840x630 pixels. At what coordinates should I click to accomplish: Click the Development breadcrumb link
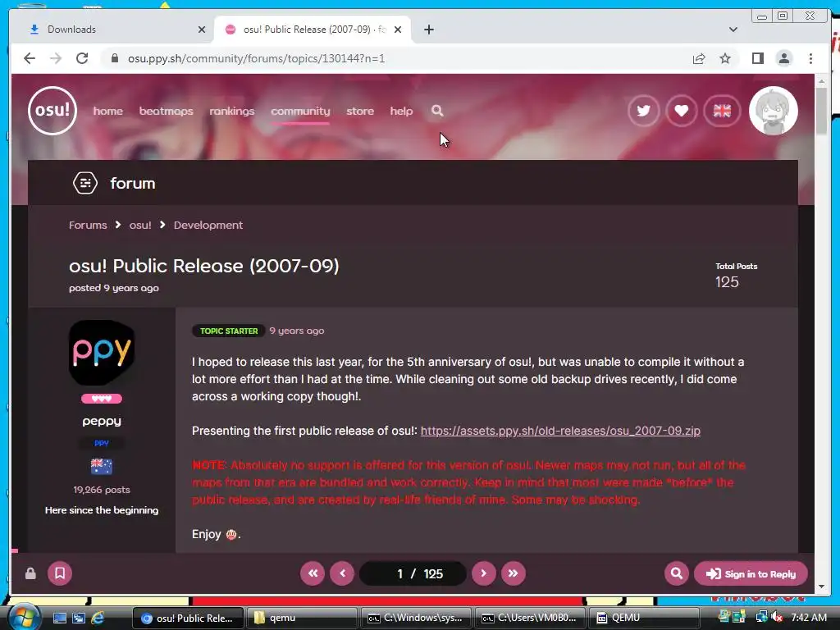pyautogui.click(x=208, y=225)
